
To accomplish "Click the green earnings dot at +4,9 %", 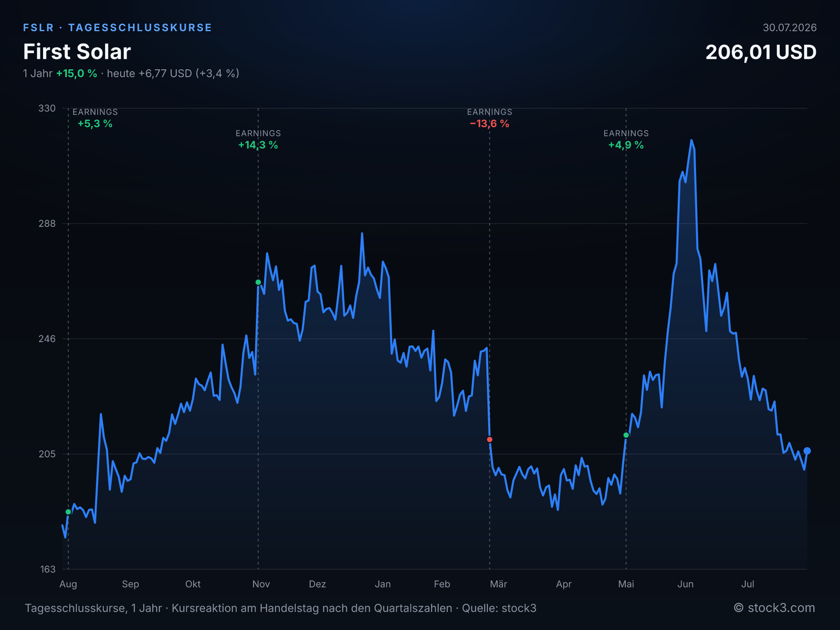I will (626, 435).
